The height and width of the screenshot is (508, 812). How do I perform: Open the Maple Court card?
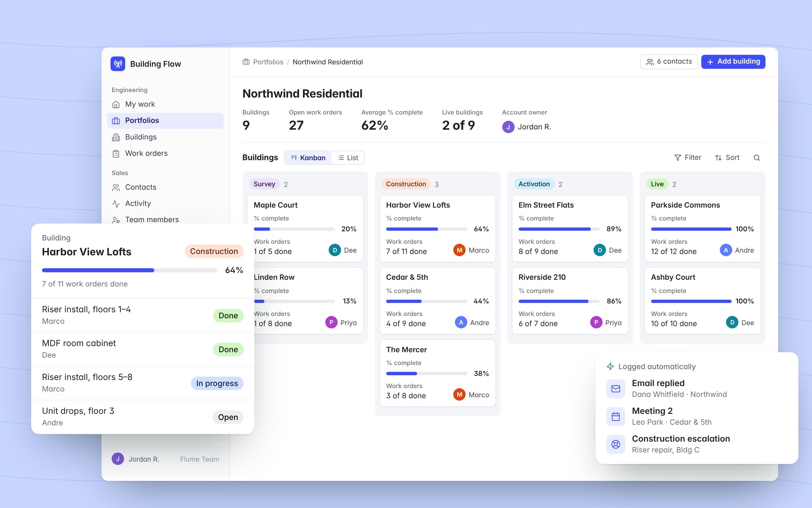click(x=305, y=228)
